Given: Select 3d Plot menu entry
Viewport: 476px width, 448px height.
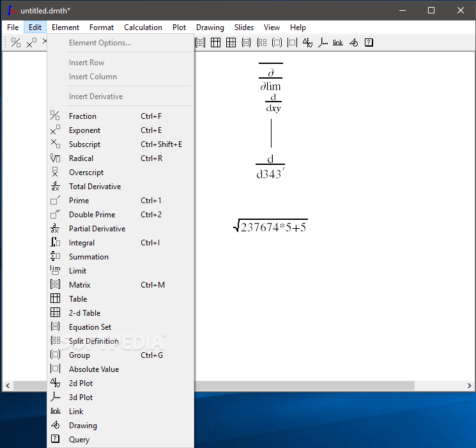Looking at the screenshot, I should (x=121, y=398).
